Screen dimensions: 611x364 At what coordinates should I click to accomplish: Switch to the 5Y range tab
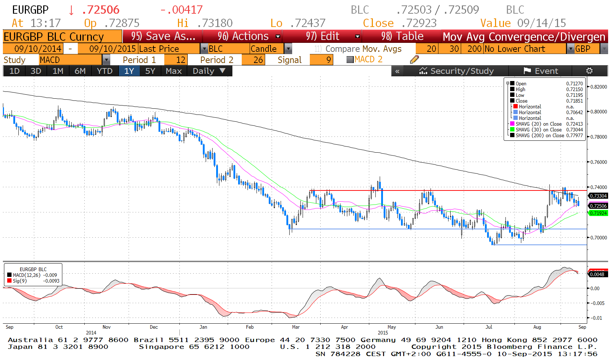[x=150, y=71]
